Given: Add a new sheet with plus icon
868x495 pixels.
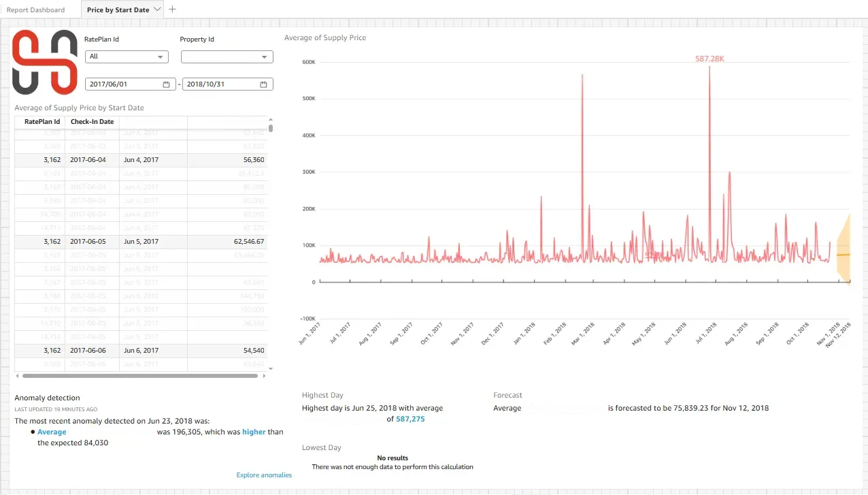Looking at the screenshot, I should 172,10.
